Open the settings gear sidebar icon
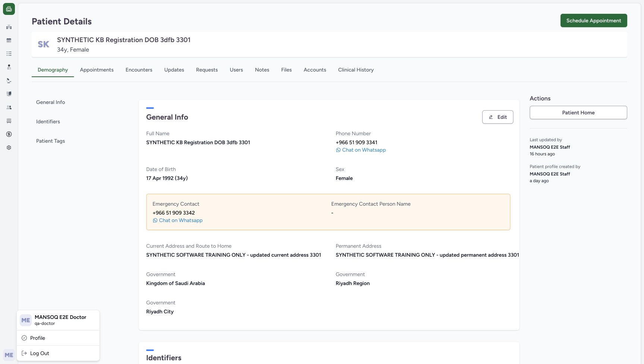644x364 pixels. [9, 148]
